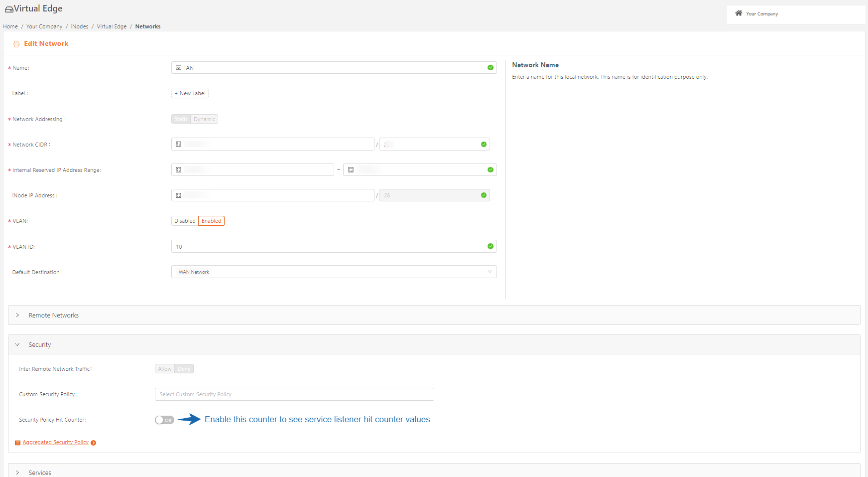Collapse the Security section

(x=434, y=344)
